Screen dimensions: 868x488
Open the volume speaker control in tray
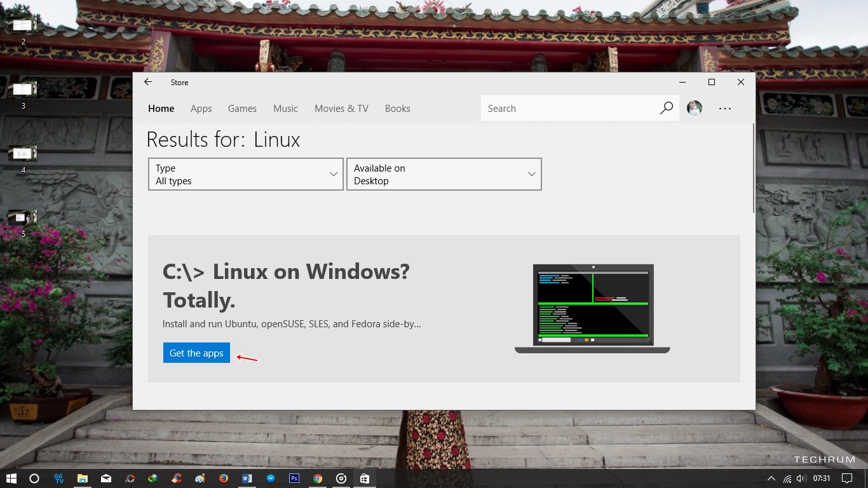click(x=801, y=478)
